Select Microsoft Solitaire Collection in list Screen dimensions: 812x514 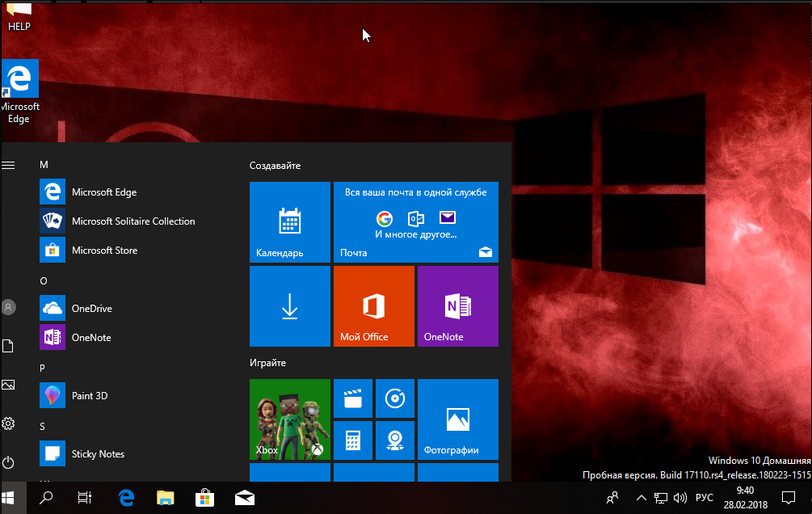pyautogui.click(x=133, y=221)
